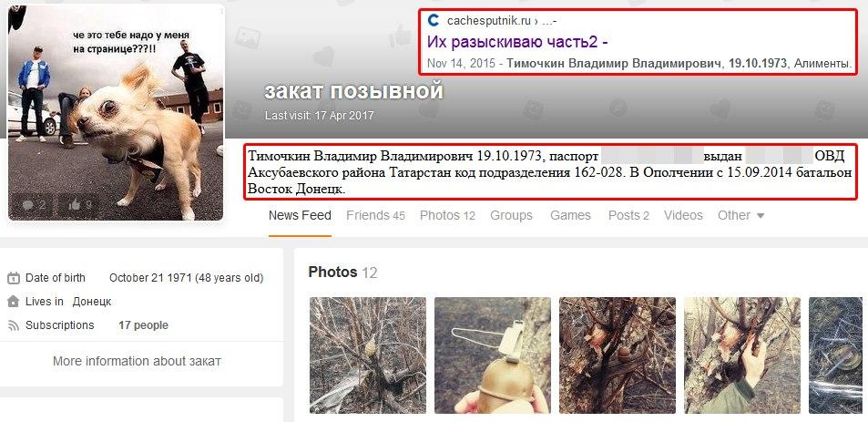Open More information about закат link
This screenshot has width=868, height=422.
(x=137, y=362)
